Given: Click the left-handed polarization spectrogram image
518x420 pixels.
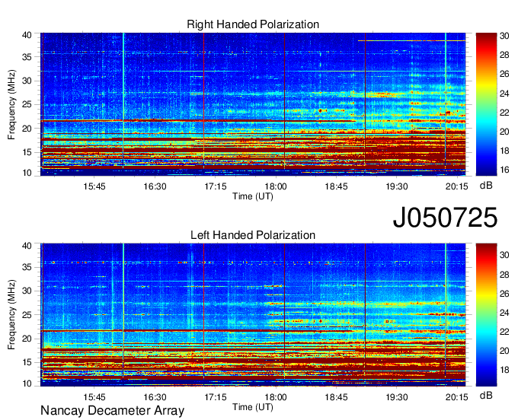Looking at the screenshot, I should tap(253, 315).
